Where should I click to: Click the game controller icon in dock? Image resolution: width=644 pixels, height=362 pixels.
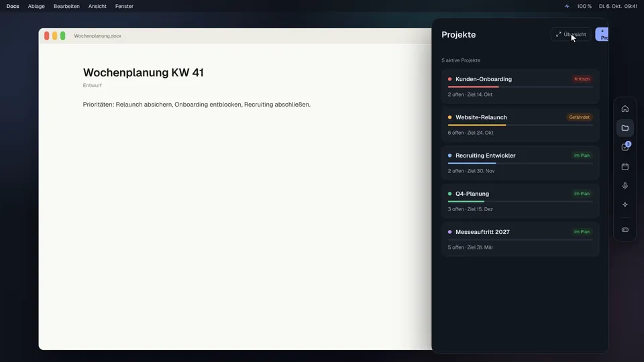click(625, 230)
